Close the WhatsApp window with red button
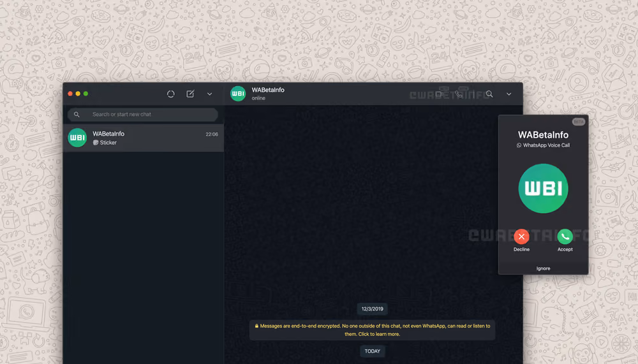Viewport: 638px width, 364px height. click(70, 94)
